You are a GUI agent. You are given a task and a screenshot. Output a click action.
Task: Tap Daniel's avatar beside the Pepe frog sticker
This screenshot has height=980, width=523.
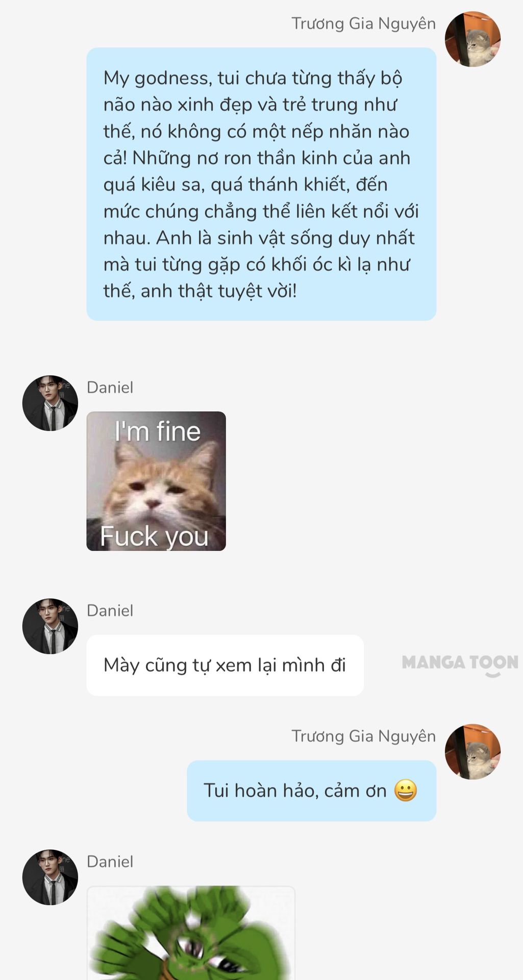50,877
